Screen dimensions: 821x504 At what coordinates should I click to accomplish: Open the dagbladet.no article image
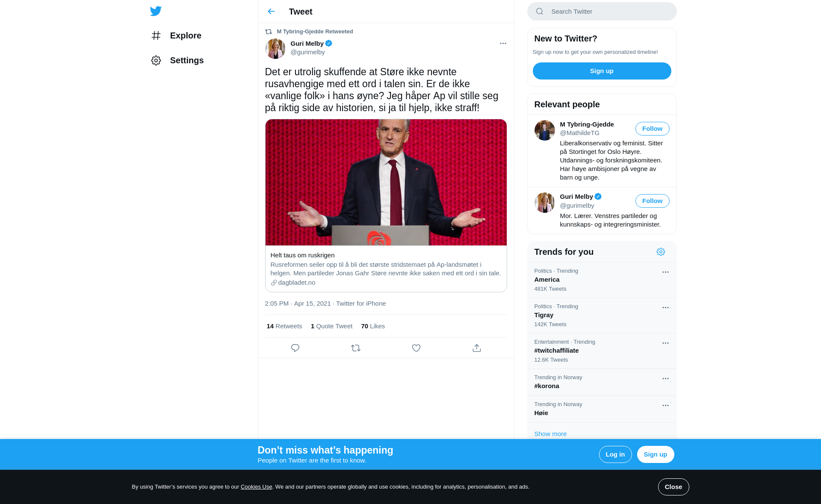point(386,183)
